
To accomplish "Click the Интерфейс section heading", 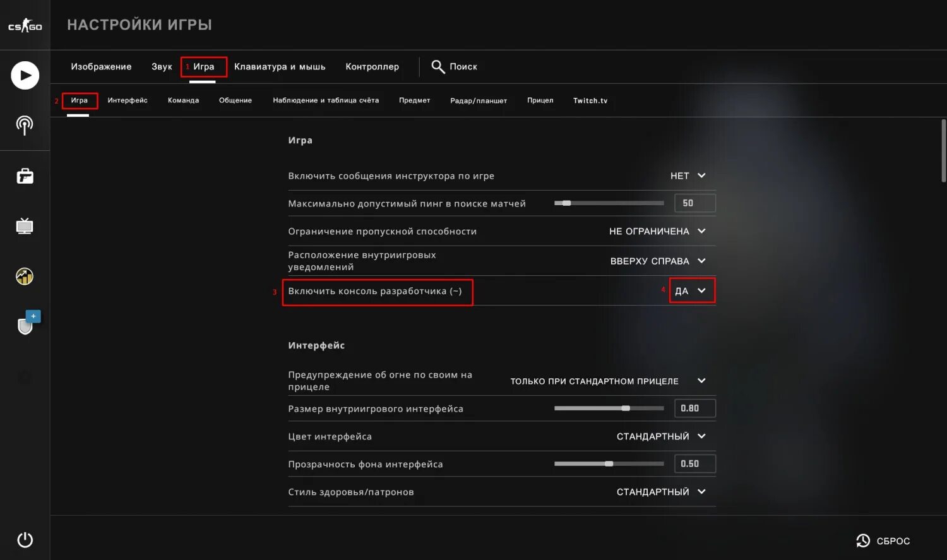I will (316, 345).
